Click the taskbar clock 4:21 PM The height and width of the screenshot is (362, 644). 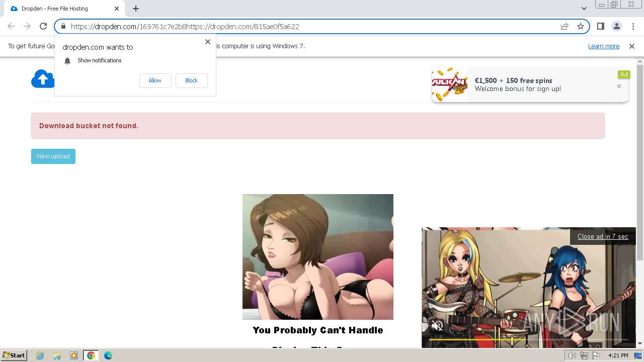[618, 355]
